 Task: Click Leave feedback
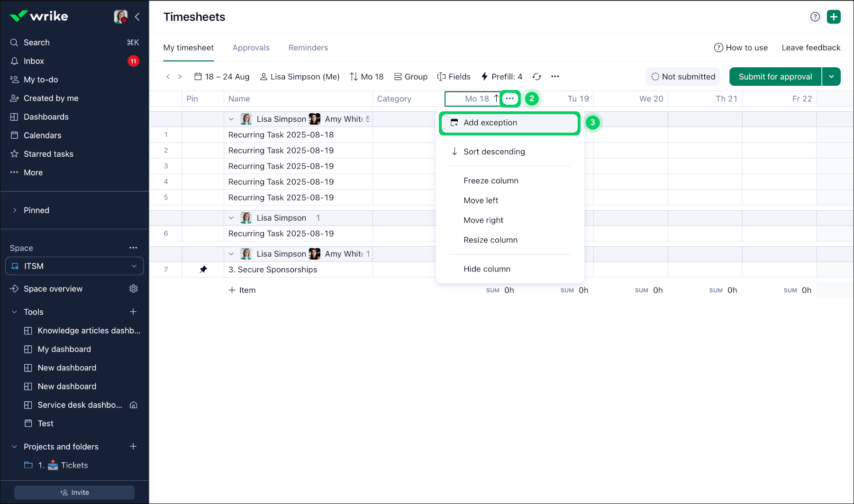(811, 48)
